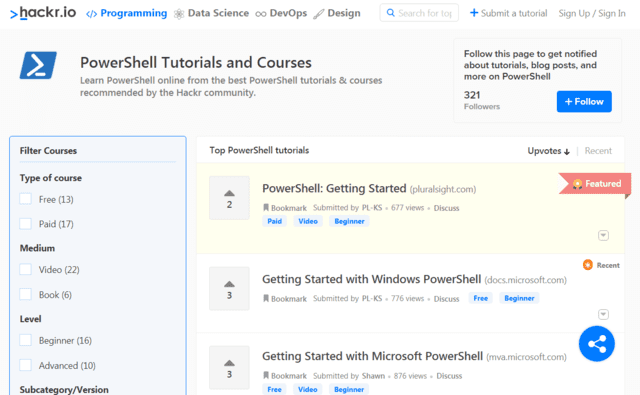This screenshot has height=395, width=640.
Task: Click Free tag on the mva.microsoft.com tutorial
Action: 274,389
